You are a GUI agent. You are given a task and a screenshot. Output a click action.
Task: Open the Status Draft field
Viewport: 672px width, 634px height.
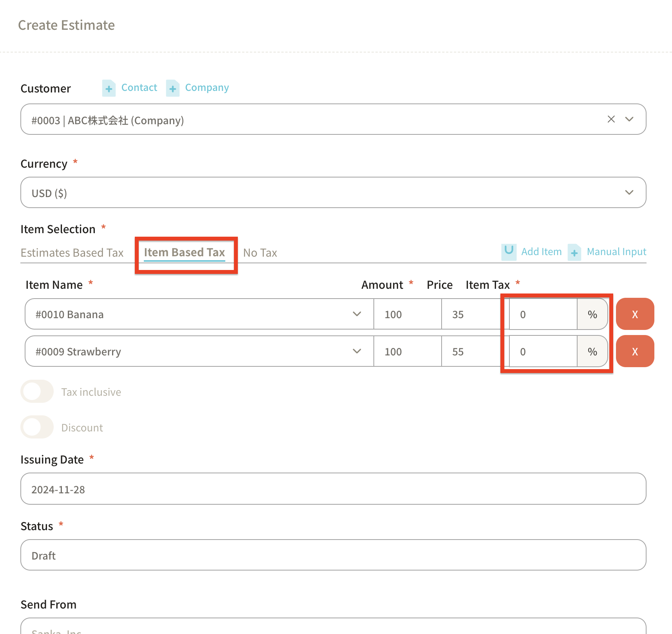333,555
